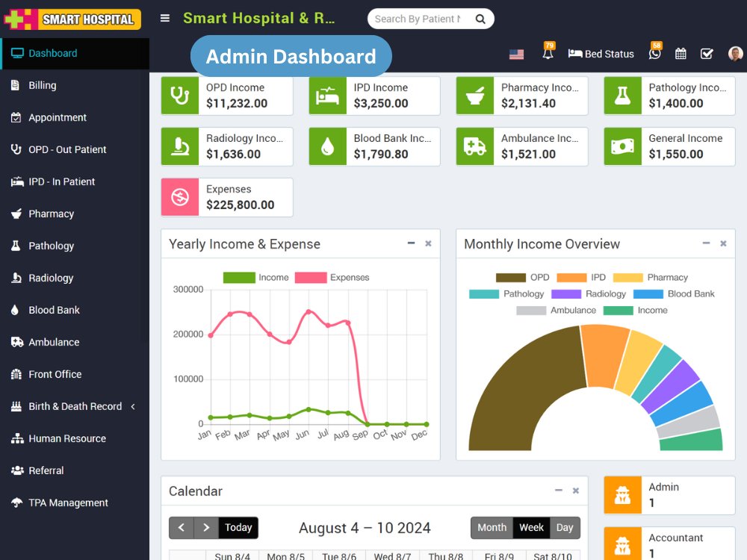Open the task checklist icon

coord(707,54)
